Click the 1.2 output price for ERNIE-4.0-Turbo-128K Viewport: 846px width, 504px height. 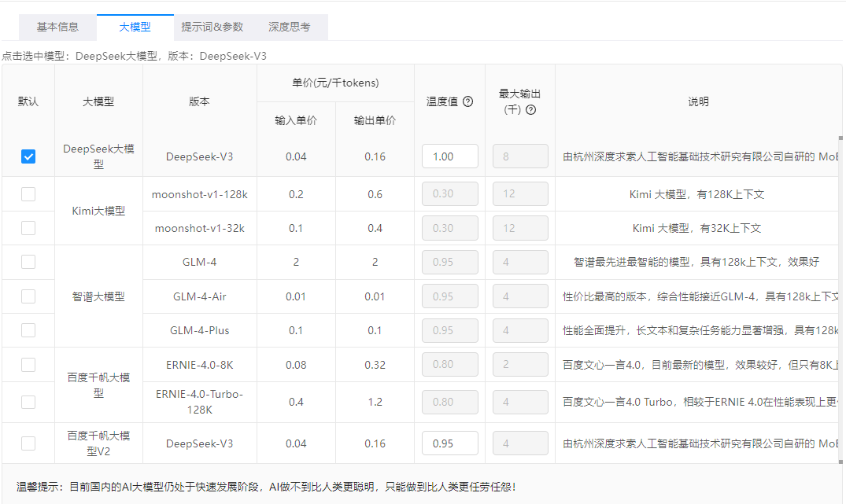(375, 402)
